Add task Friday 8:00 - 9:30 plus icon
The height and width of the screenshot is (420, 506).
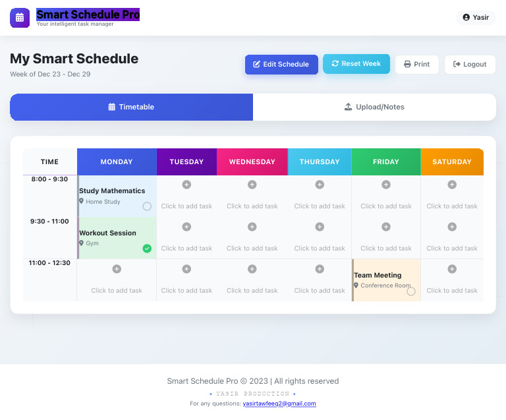pos(386,185)
